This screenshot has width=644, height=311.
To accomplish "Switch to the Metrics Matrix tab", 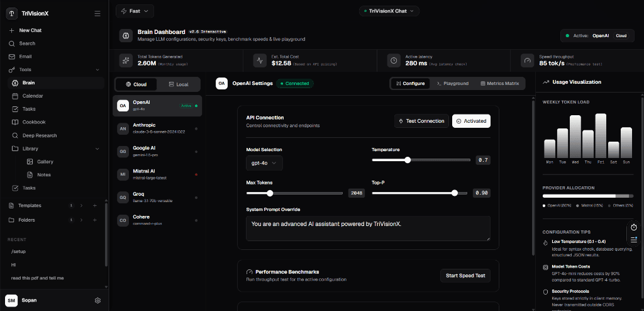I will click(499, 84).
